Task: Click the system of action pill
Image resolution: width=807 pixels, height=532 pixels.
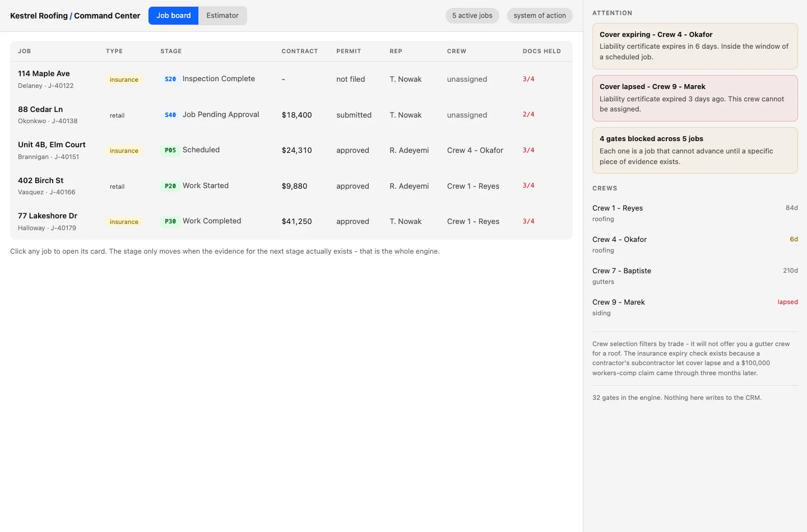Action: [x=540, y=16]
